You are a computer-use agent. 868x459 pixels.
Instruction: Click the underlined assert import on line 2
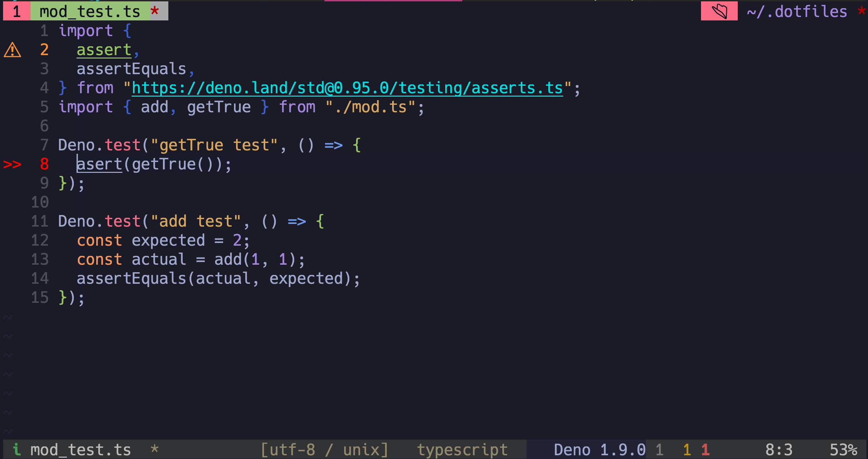pos(104,50)
